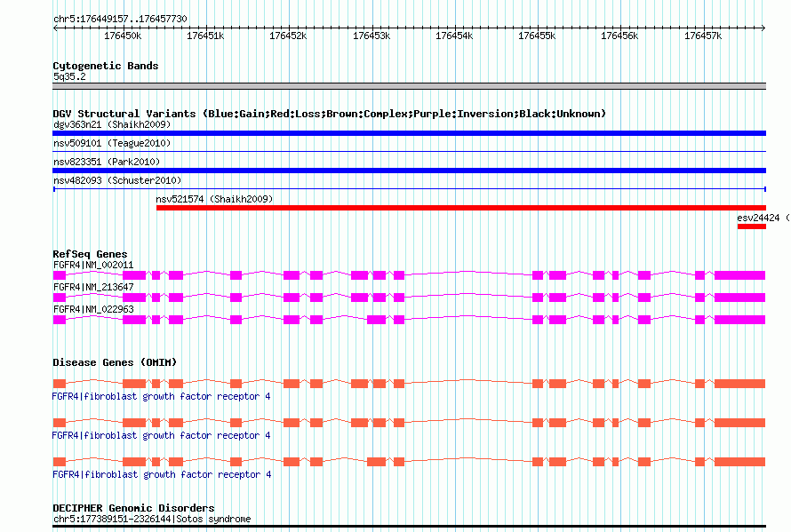Viewport: 791px width, 532px height.
Task: Open the FGFR4|NM_002011 transcript label
Action: click(x=93, y=265)
